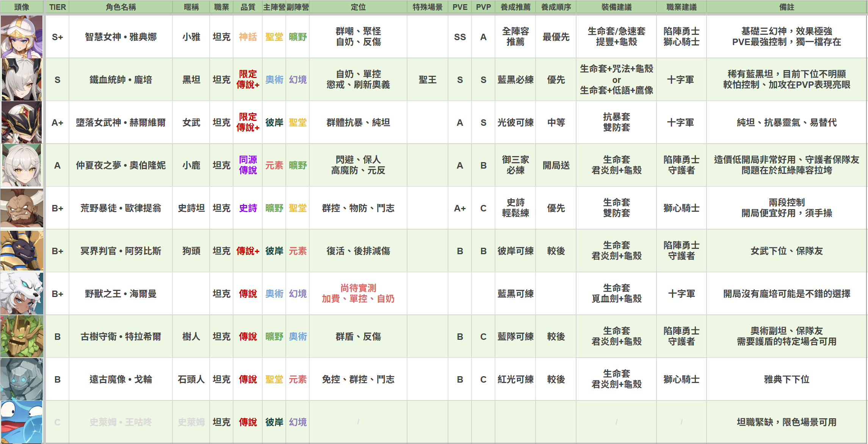
Task: Click the name cell 野獸之王・海爾曼
Action: [121, 294]
